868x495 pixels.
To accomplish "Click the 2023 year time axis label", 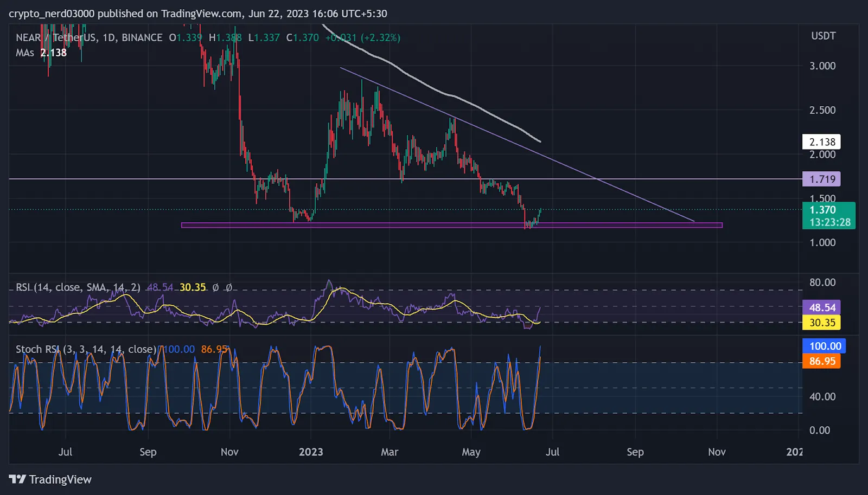I will tap(311, 452).
